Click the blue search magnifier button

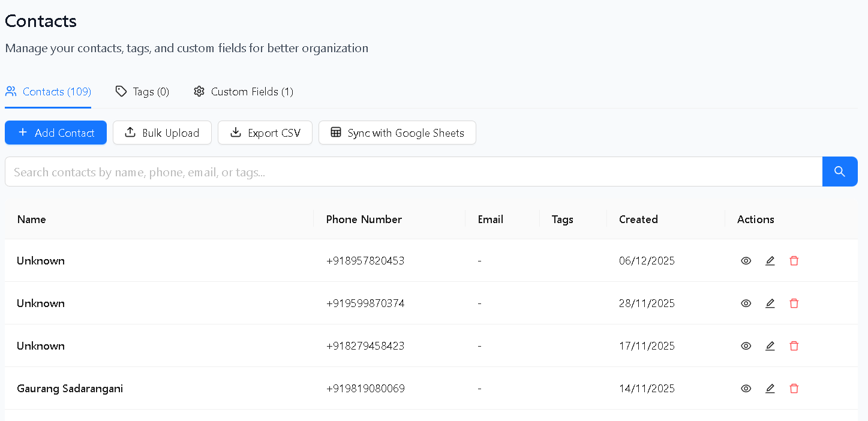tap(840, 172)
